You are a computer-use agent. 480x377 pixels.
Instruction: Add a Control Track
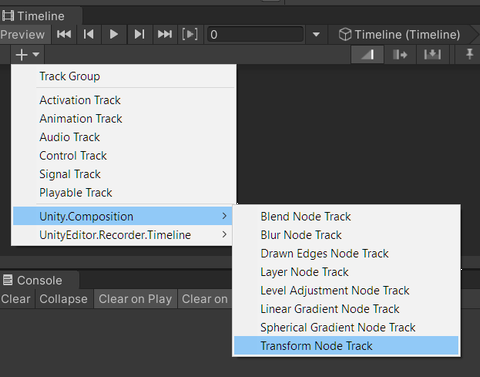pyautogui.click(x=124, y=156)
